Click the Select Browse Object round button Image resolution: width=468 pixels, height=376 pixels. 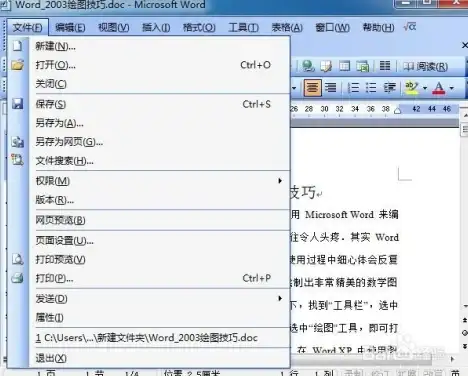[465, 333]
